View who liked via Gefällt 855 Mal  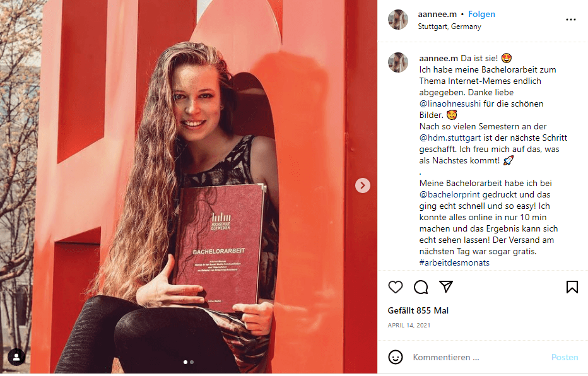[418, 311]
